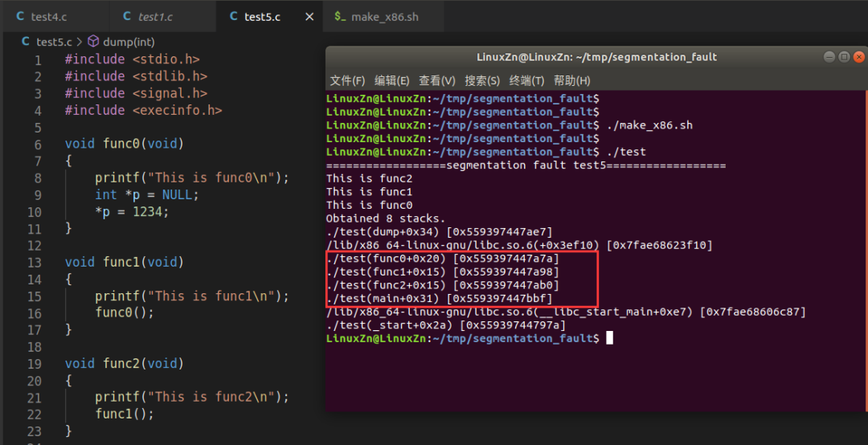
Task: Click the shell icon on make_x86.sh tab
Action: click(x=340, y=17)
